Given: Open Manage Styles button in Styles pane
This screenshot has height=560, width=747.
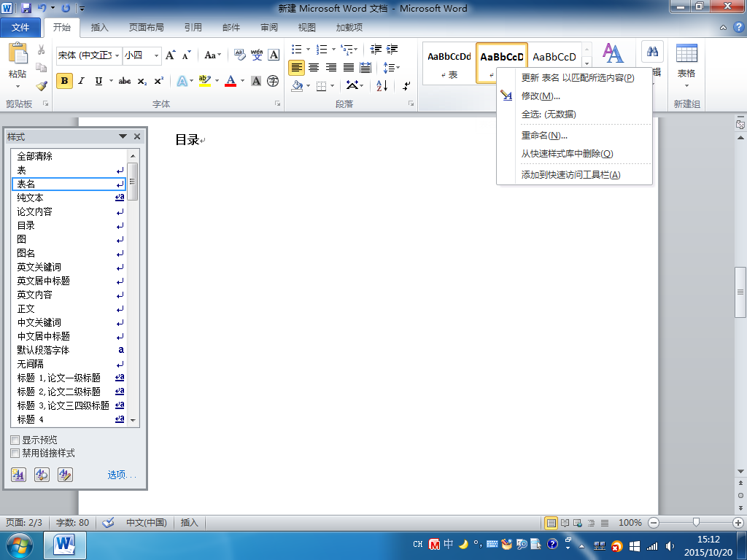Looking at the screenshot, I should [x=65, y=474].
